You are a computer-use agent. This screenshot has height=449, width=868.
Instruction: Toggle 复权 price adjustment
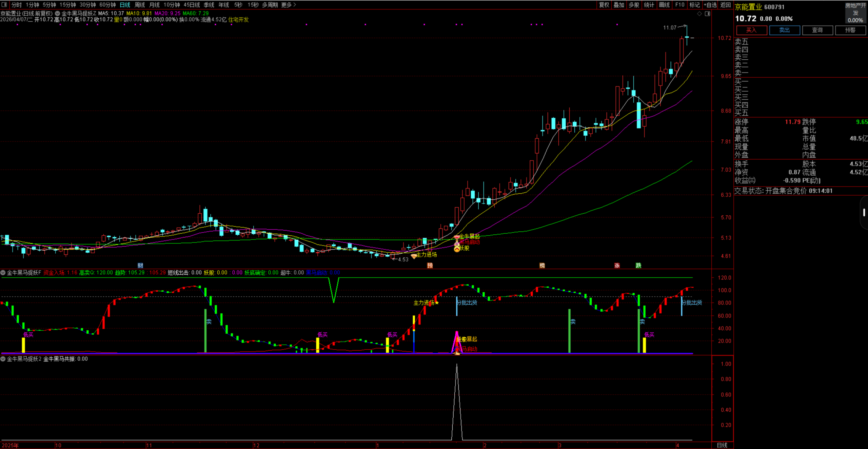tap(604, 5)
